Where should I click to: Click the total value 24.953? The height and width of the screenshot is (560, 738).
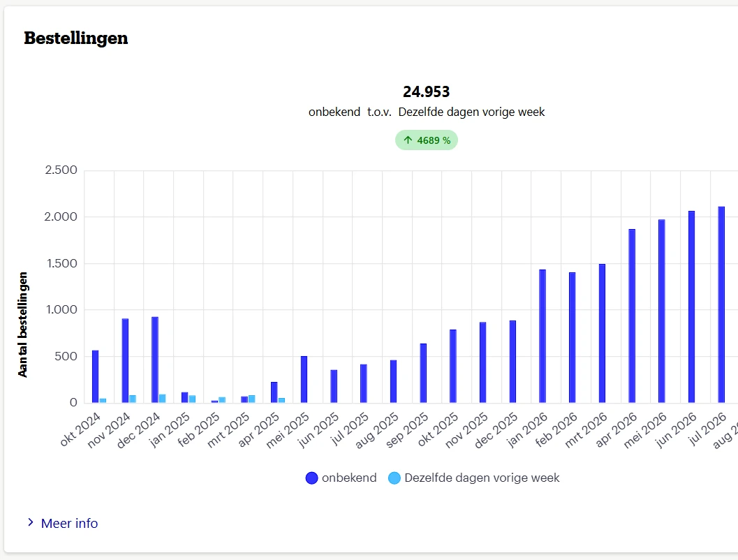tap(427, 91)
